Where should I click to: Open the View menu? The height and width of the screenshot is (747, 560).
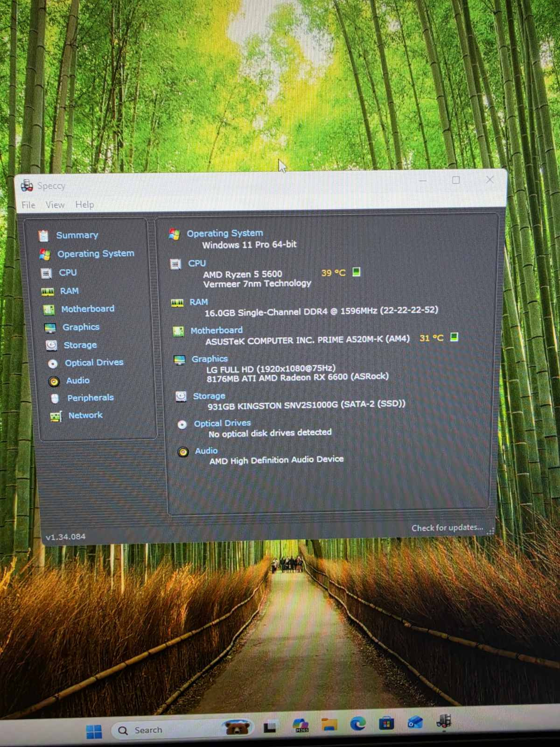55,204
